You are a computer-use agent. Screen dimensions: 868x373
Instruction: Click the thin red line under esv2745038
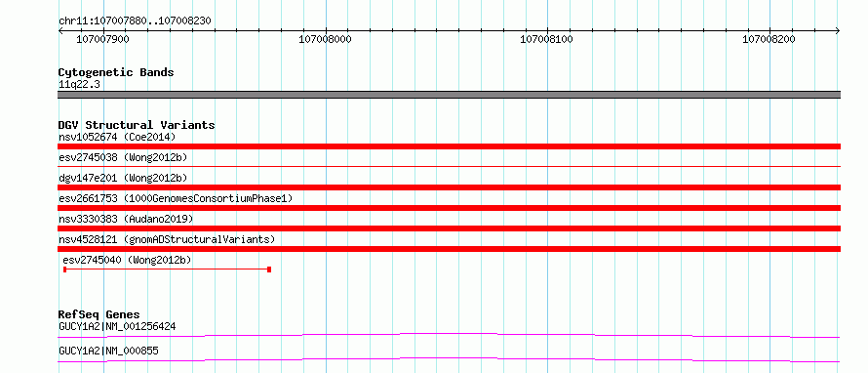pos(449,166)
